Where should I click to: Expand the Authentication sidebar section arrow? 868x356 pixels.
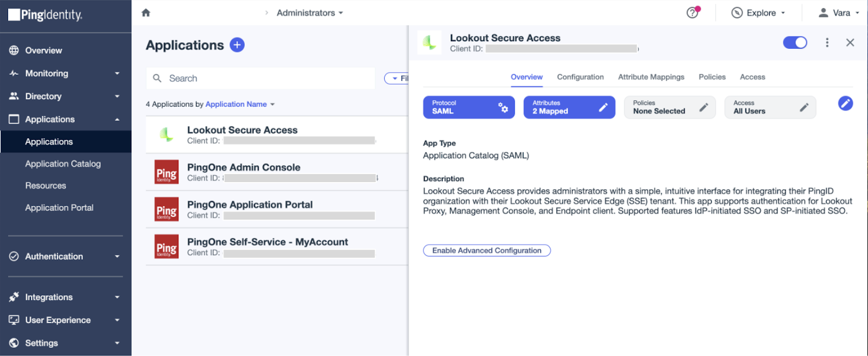point(117,256)
